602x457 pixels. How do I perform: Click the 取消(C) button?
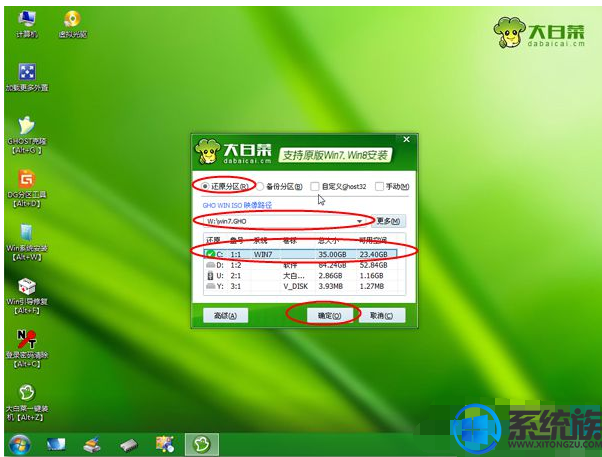point(381,316)
